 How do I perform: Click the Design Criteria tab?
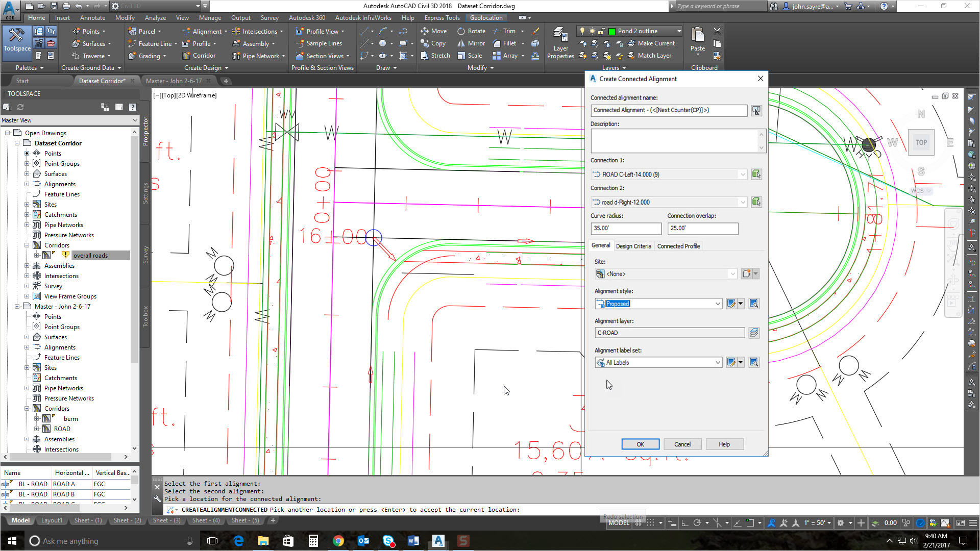[633, 245]
